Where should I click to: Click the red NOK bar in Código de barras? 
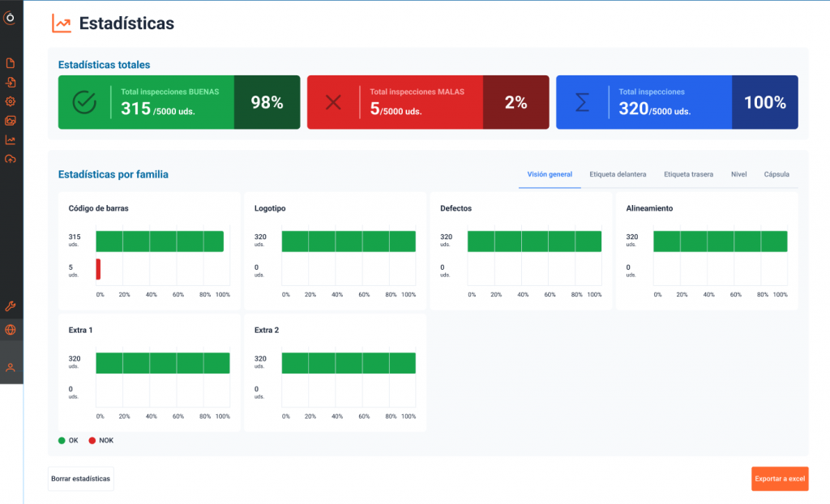coord(98,269)
